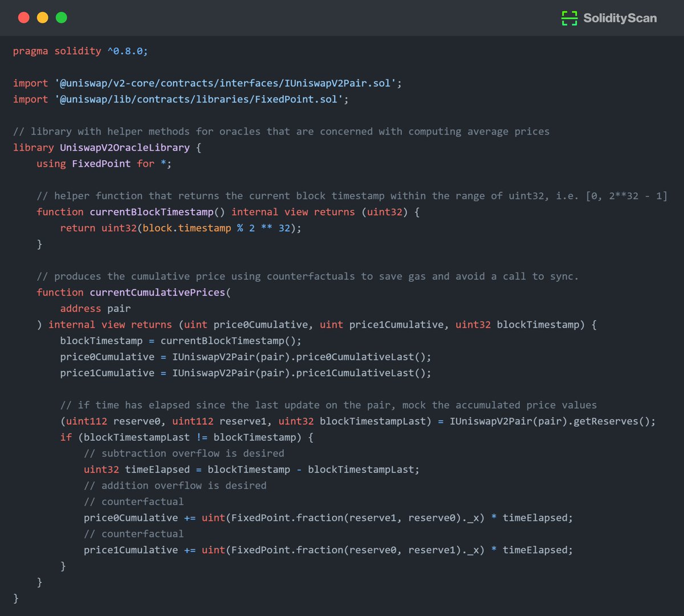Click the 'function currentCumulativePrices(' line
The image size is (684, 616).
pos(134,292)
